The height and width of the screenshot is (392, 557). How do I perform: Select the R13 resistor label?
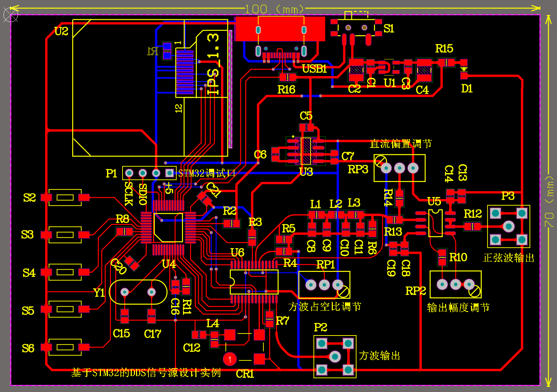coord(393,232)
